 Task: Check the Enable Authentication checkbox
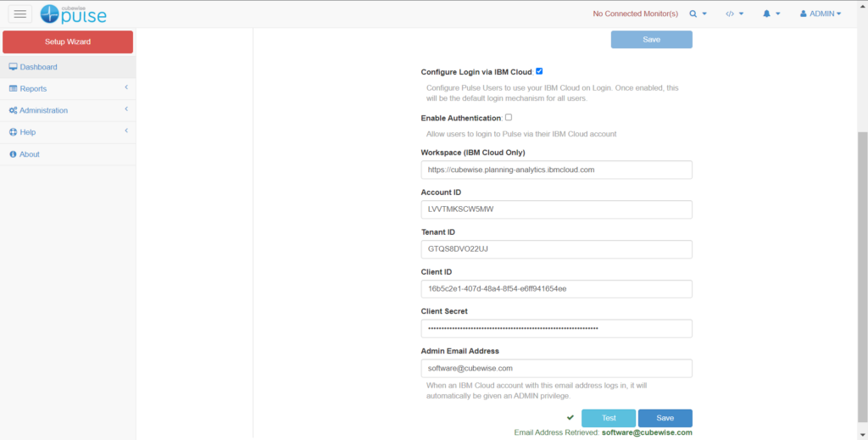[509, 117]
